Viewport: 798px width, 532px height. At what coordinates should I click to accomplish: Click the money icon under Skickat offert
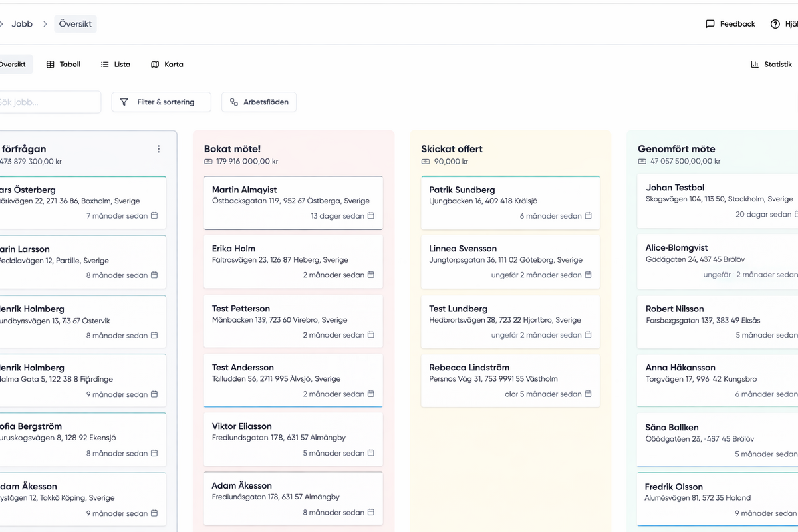426,162
